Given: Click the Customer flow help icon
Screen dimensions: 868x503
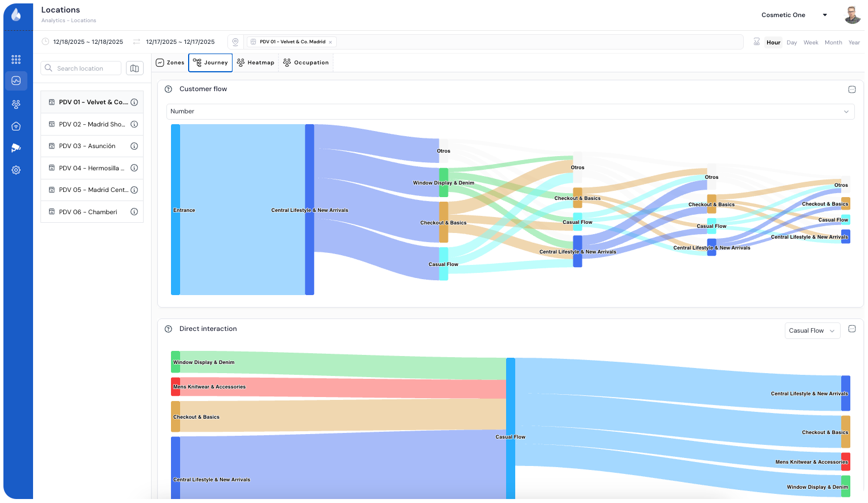Looking at the screenshot, I should coord(168,89).
